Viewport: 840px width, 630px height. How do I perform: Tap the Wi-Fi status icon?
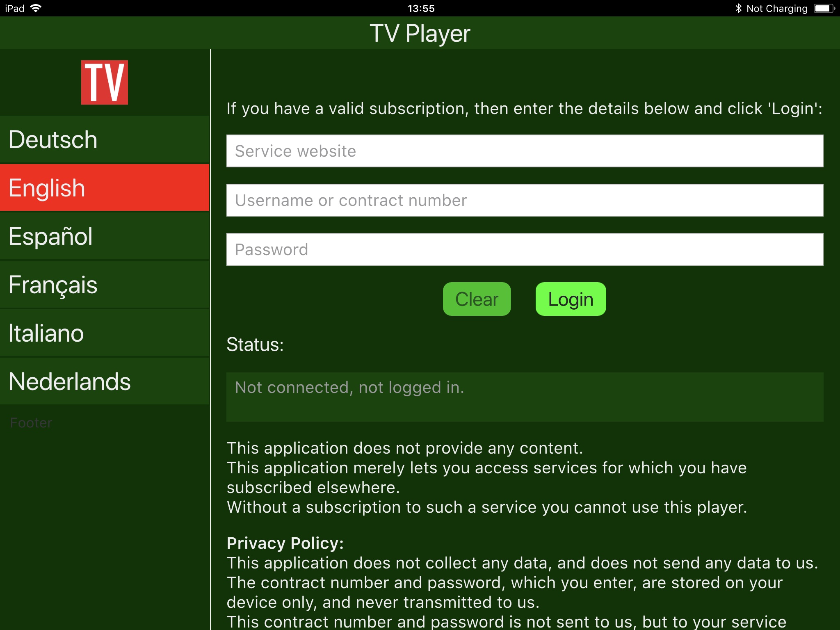point(36,8)
